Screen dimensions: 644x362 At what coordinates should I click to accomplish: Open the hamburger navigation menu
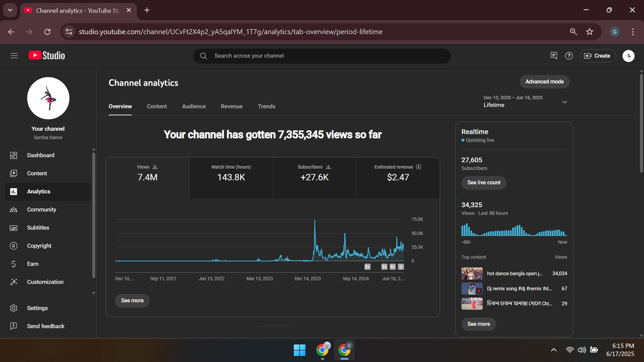pos(14,56)
